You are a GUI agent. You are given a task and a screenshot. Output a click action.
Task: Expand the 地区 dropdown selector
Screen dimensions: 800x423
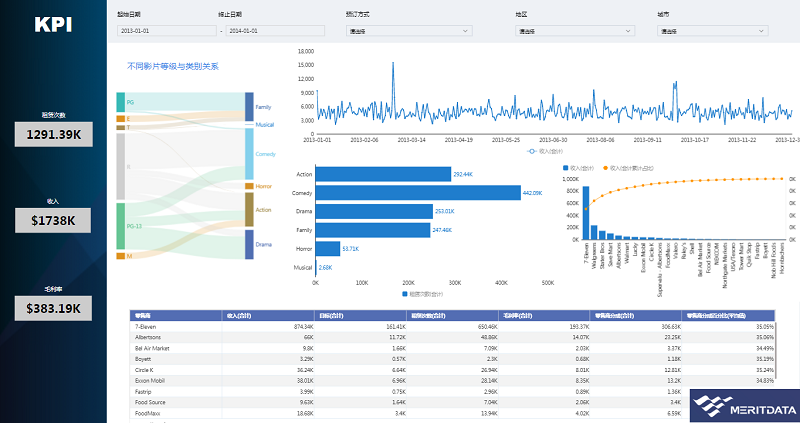574,31
